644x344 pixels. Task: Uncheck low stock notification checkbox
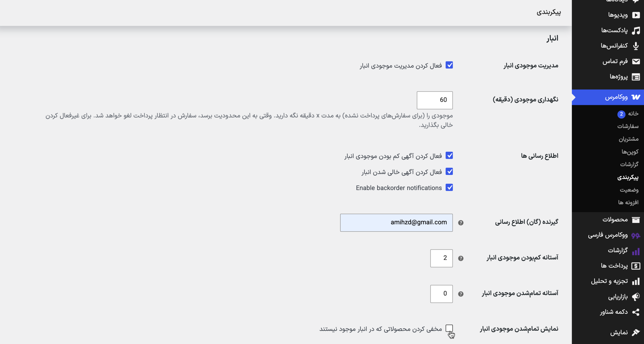pyautogui.click(x=449, y=156)
